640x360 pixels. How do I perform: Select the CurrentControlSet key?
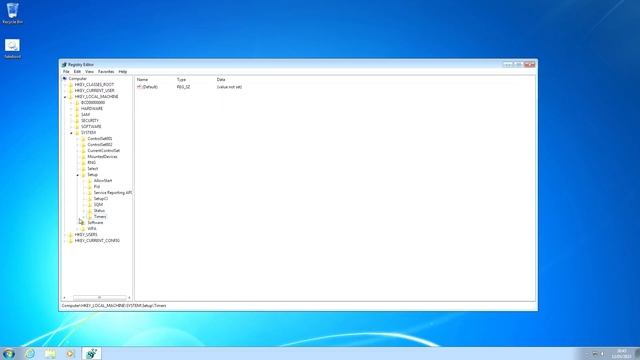104,151
